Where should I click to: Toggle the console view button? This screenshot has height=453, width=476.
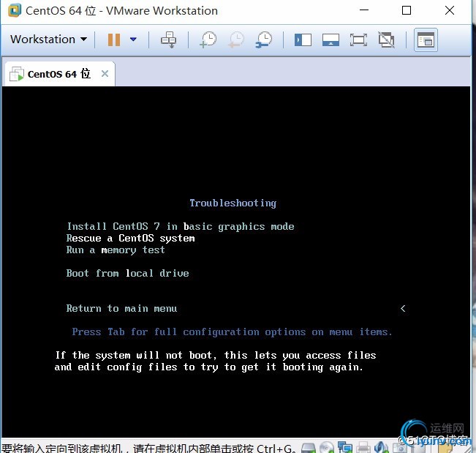[426, 40]
